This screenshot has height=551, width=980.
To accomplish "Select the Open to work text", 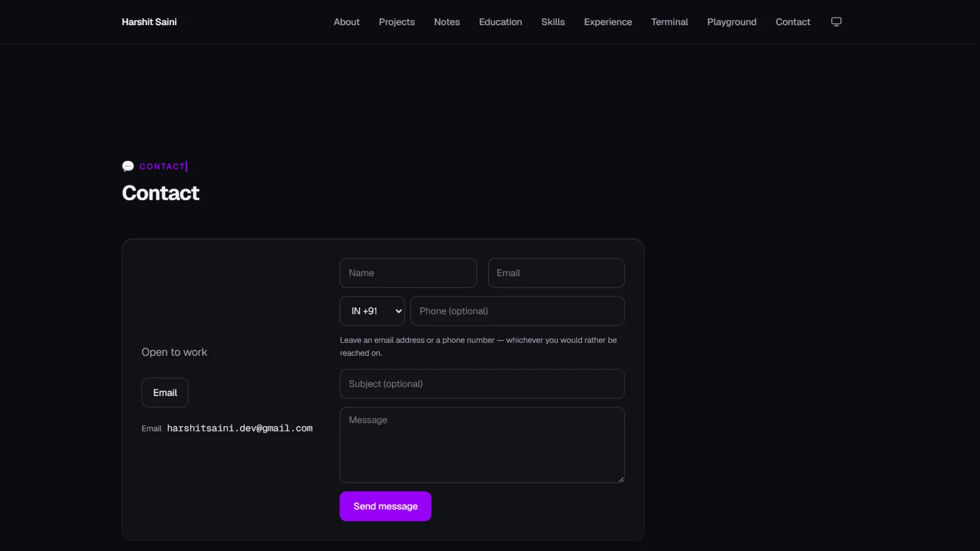I will (175, 352).
